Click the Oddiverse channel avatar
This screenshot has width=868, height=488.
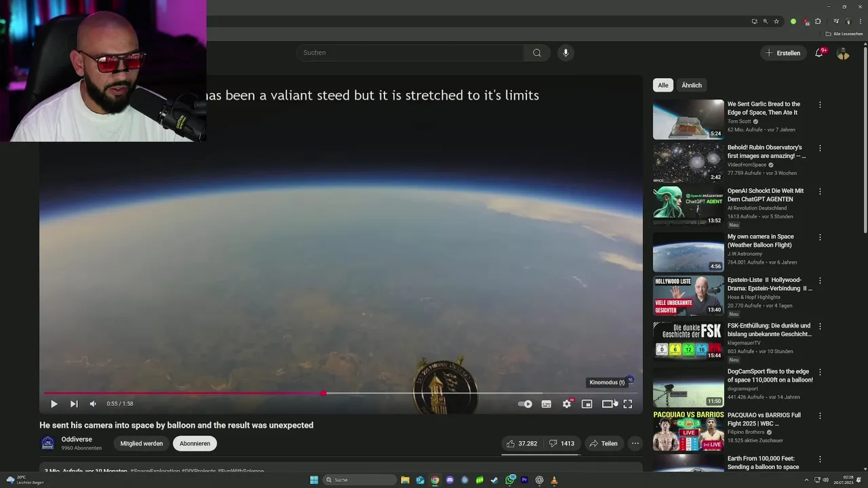(47, 443)
